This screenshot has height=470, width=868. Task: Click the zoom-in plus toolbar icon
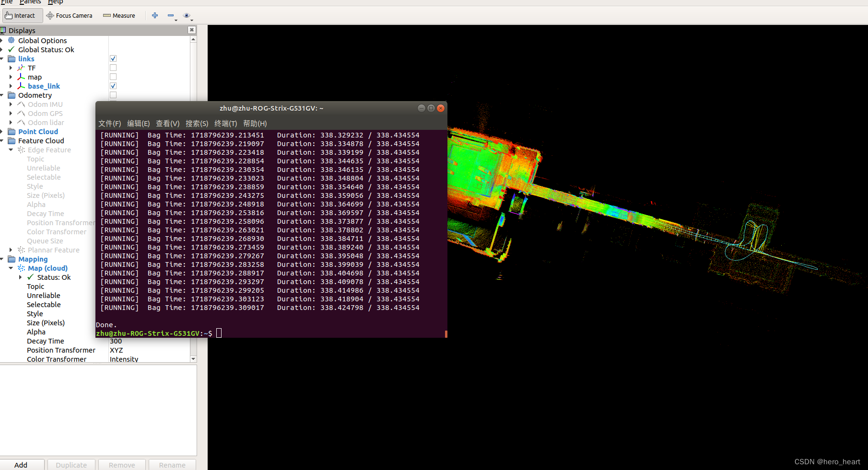[x=155, y=15]
